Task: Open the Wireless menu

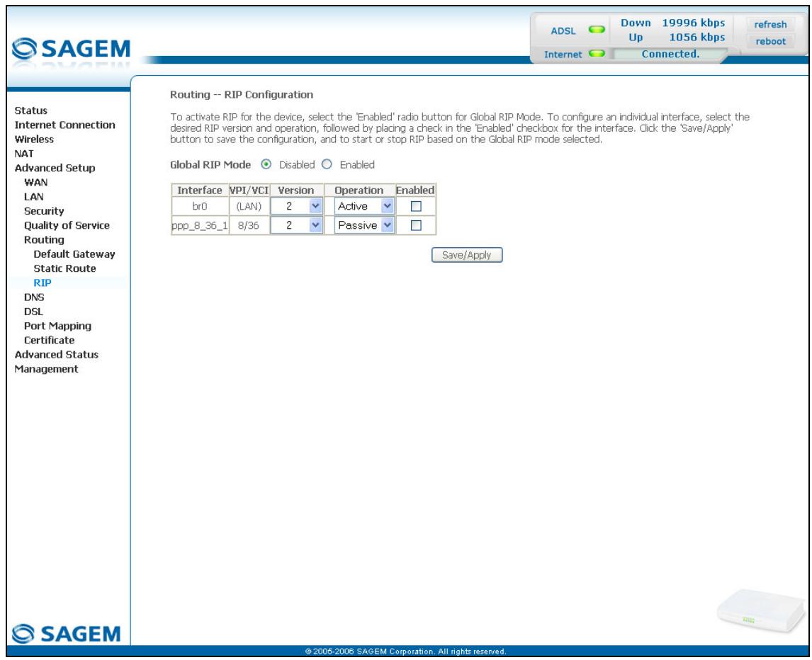Action: [x=34, y=140]
